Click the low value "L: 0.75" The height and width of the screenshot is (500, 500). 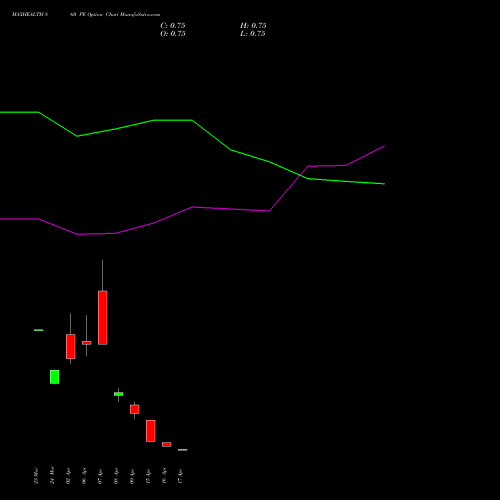253,34
